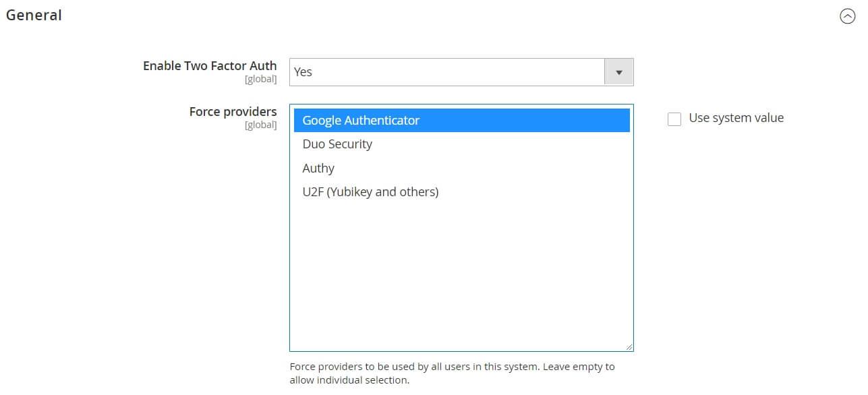868x395 pixels.
Task: Collapse the General section using the circled chevron
Action: point(847,16)
